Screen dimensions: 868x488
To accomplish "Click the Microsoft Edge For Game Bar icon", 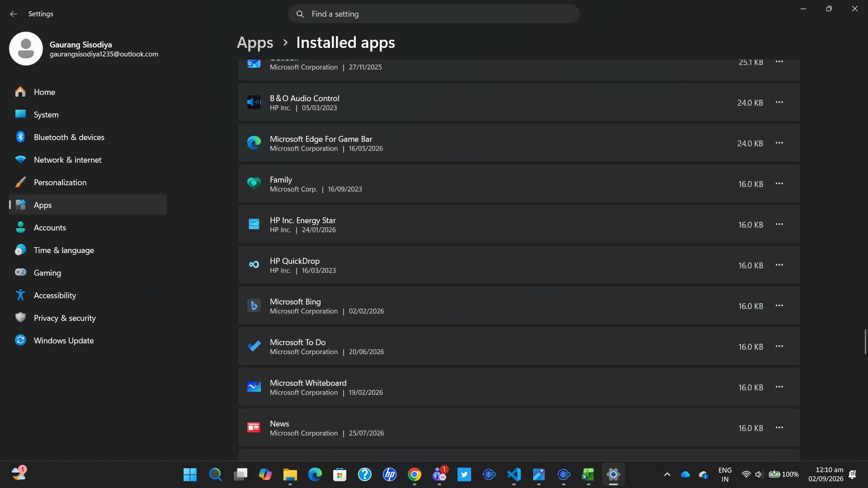I will pyautogui.click(x=254, y=143).
